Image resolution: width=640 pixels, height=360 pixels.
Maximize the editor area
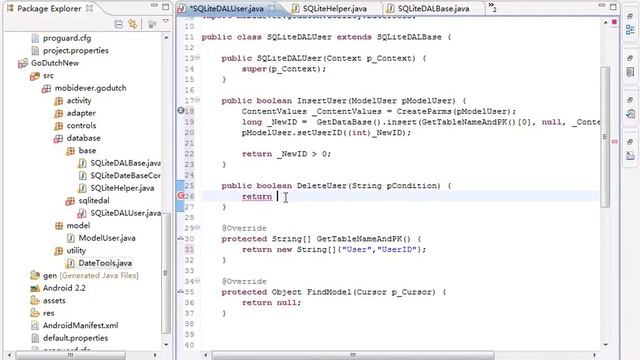pyautogui.click(x=613, y=7)
